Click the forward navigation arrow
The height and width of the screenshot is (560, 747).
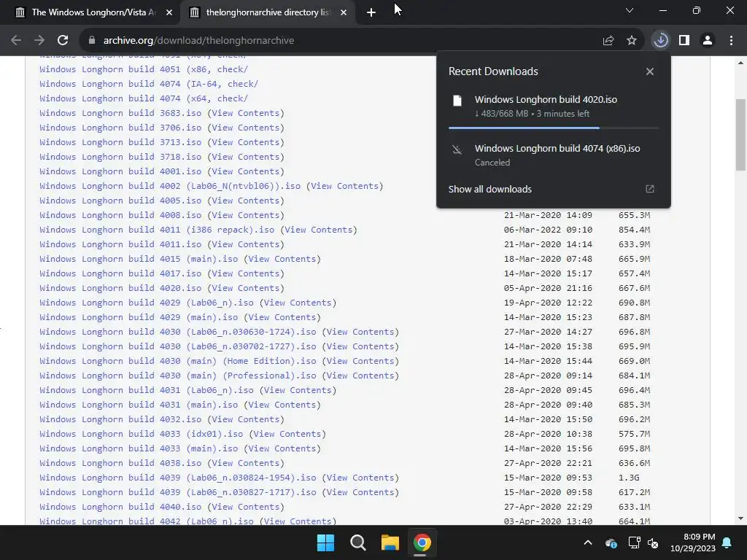[39, 41]
